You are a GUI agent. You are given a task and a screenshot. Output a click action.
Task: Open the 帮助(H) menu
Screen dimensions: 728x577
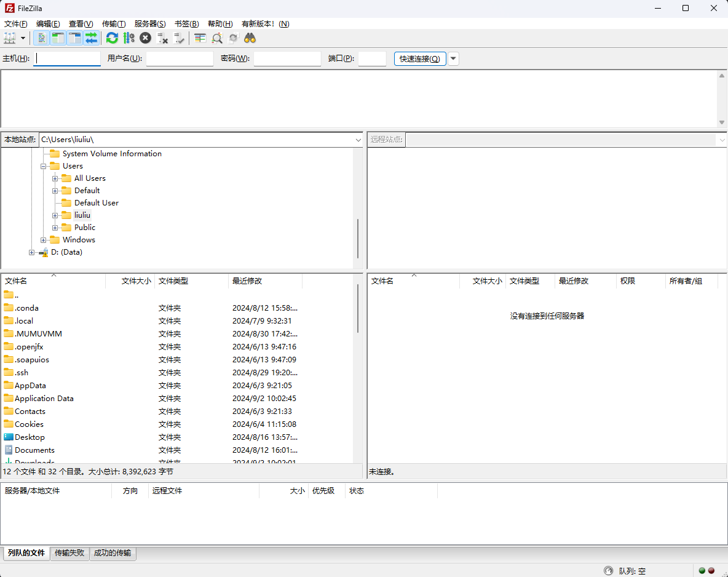point(220,24)
